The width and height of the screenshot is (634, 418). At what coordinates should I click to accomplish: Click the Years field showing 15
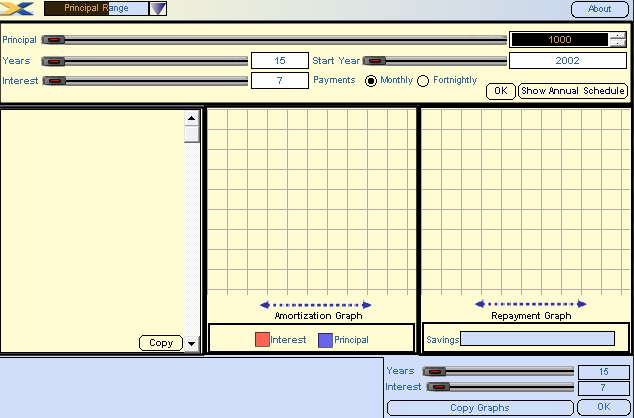280,61
